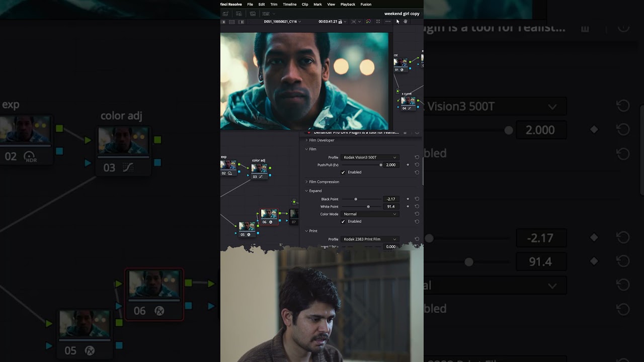Click the Black Point value field -2.17
The image size is (644, 362).
390,199
